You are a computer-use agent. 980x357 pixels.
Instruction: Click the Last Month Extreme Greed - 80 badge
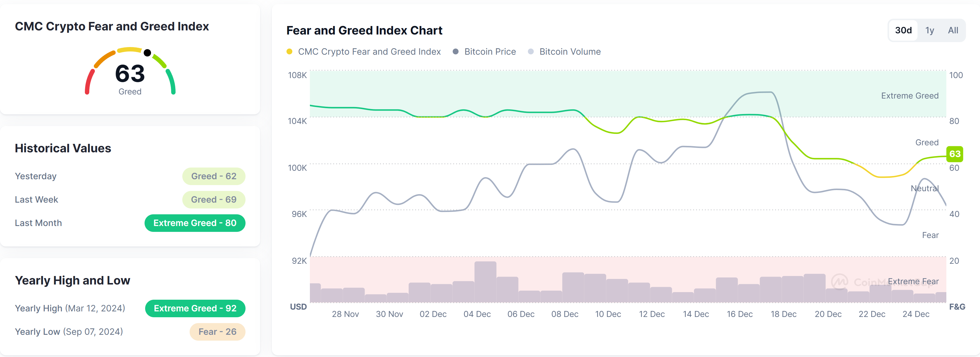click(195, 223)
